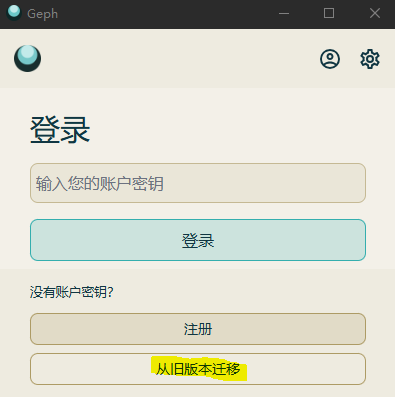Click the yellow highlighted migrate text
395x397 pixels.
click(x=198, y=369)
